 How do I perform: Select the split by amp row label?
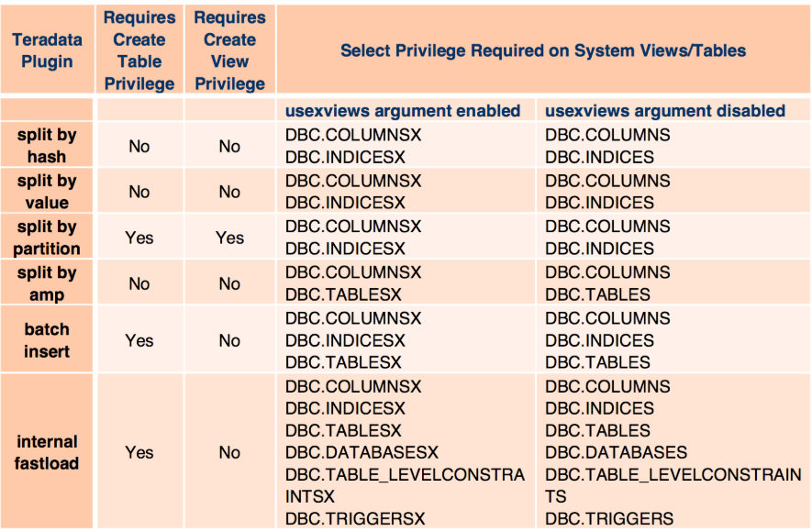pos(47,283)
